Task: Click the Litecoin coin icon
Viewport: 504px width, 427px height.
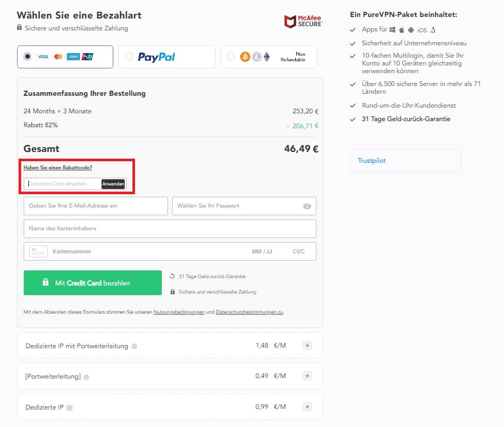Action: (x=257, y=57)
